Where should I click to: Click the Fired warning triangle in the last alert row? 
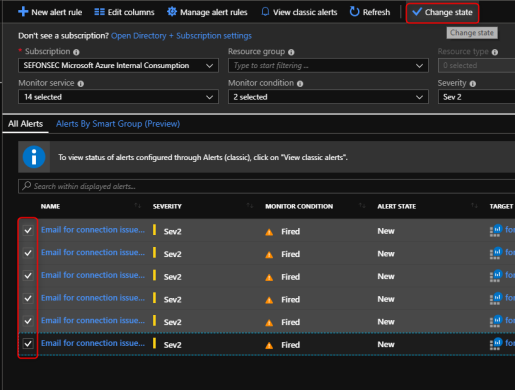[269, 345]
